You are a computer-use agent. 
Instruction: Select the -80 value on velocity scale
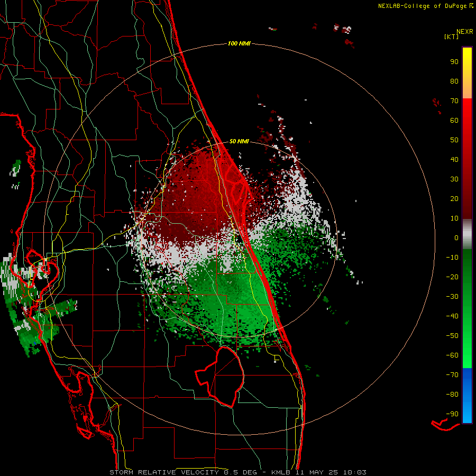point(452,395)
